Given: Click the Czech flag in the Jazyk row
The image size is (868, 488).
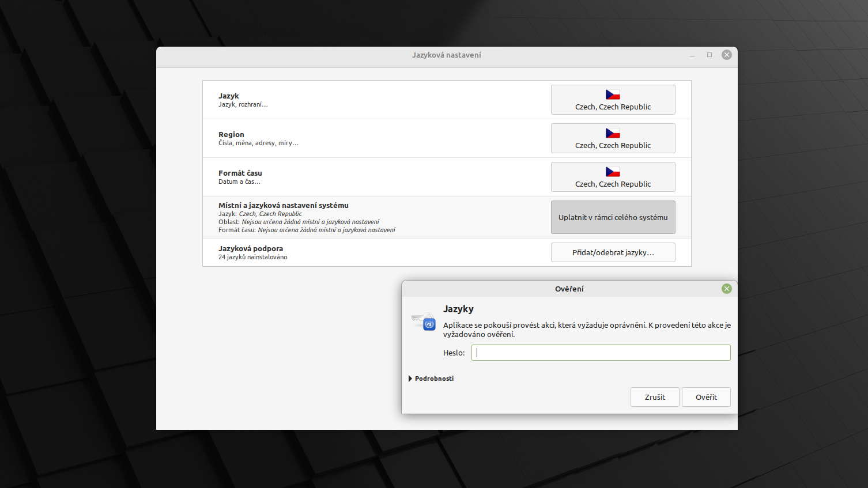Looking at the screenshot, I should click(x=613, y=94).
